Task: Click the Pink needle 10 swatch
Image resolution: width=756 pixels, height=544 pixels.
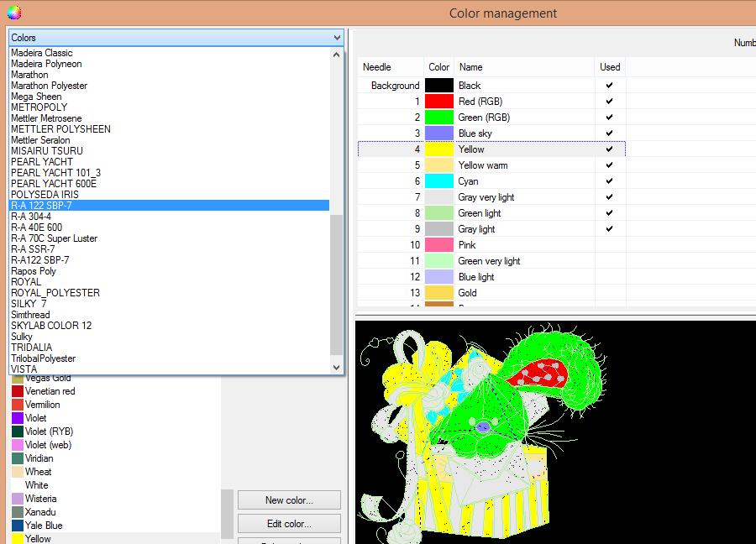Action: click(438, 245)
